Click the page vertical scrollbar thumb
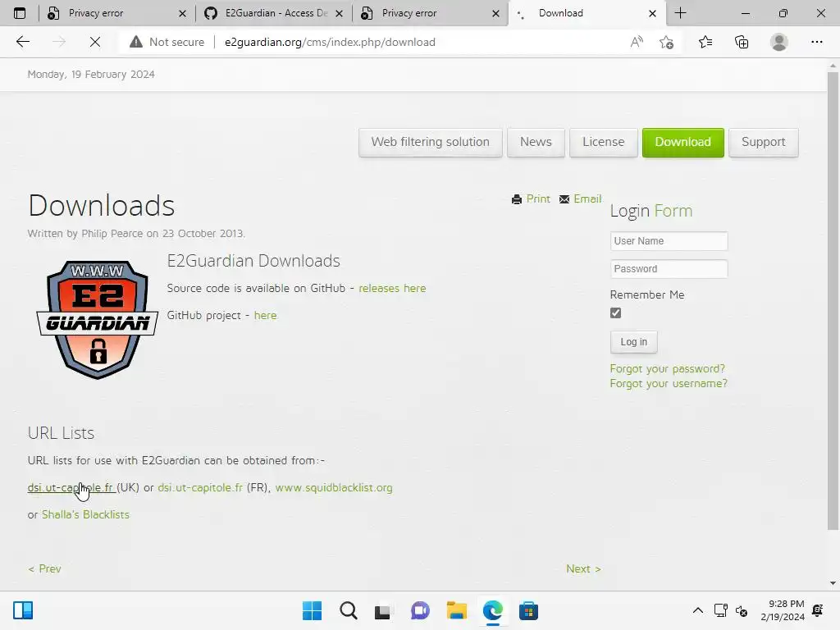The image size is (840, 630). tap(833, 300)
